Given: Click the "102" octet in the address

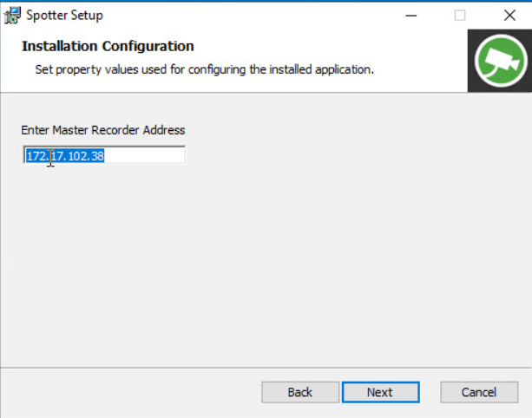Looking at the screenshot, I should pyautogui.click(x=77, y=155).
